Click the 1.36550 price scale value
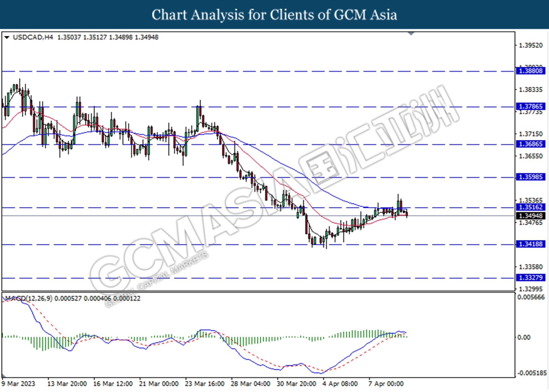The height and width of the screenshot is (392, 549). click(531, 156)
